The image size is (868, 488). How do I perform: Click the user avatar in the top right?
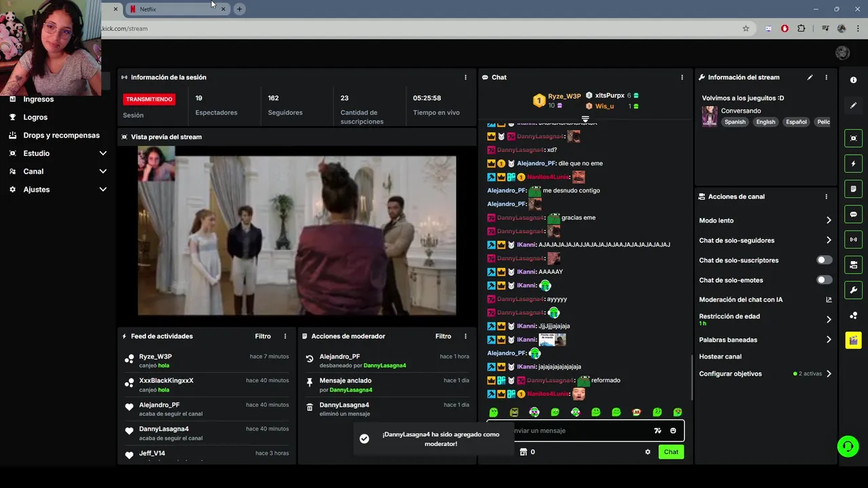coord(842,53)
